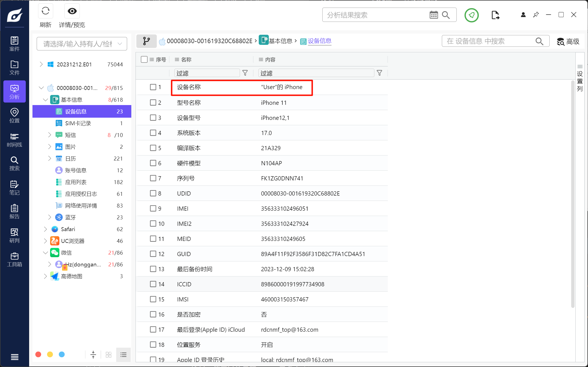Tick the checkbox for row 9 IMEI
588x367 pixels.
(x=153, y=208)
